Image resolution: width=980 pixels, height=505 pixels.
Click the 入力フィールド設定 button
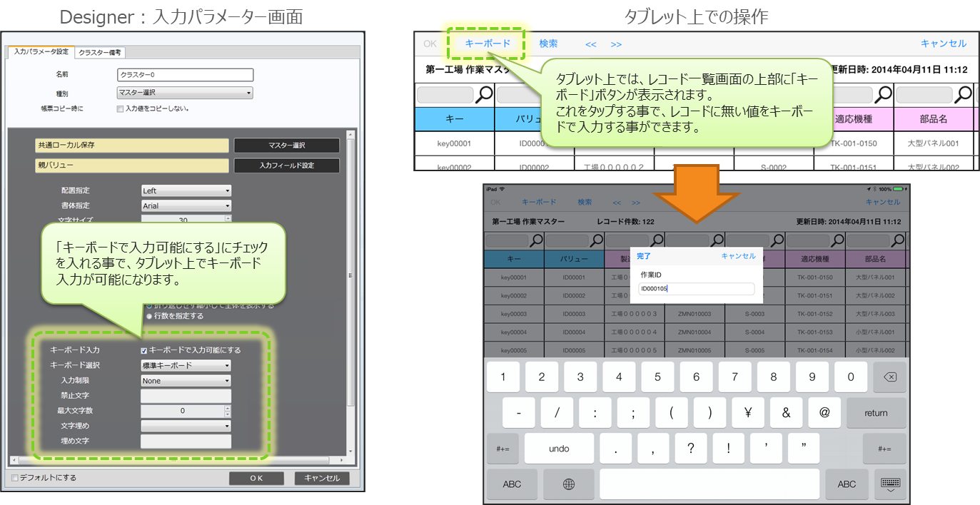point(286,165)
